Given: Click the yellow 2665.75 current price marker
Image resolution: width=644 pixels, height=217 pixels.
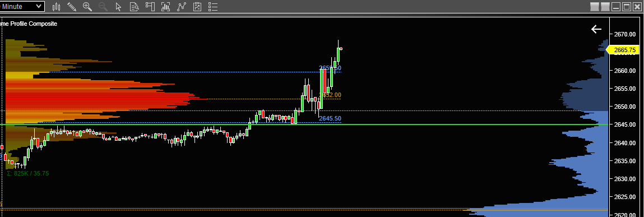Looking at the screenshot, I should (x=623, y=50).
